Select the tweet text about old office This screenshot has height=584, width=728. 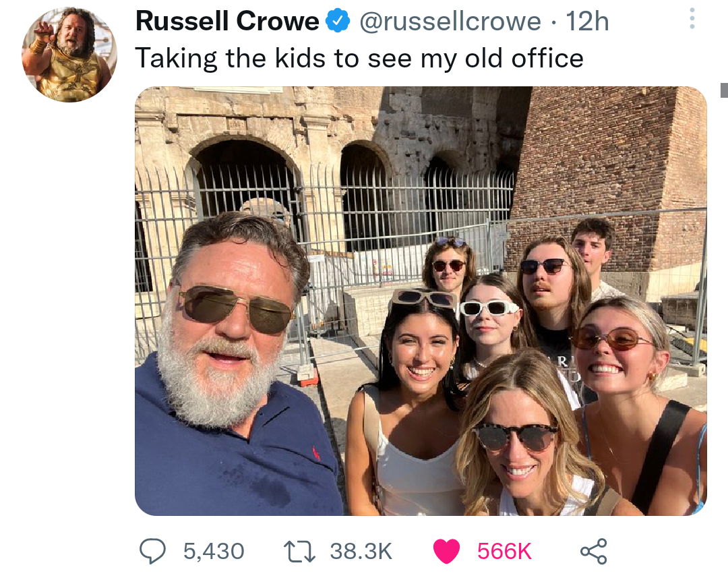pyautogui.click(x=359, y=59)
